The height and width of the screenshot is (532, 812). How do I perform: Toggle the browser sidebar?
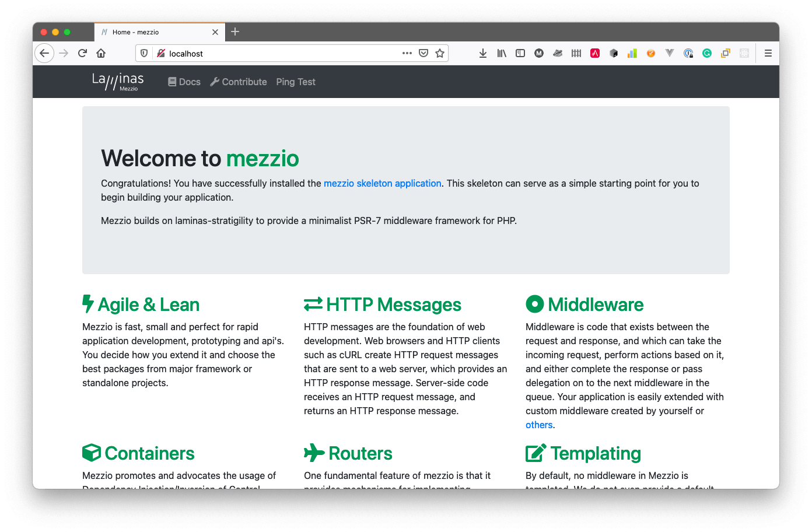[520, 53]
